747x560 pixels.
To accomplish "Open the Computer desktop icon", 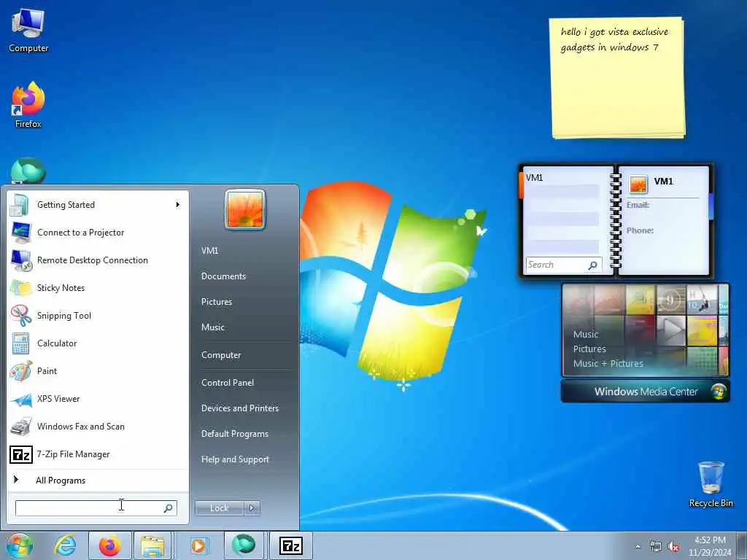I will click(x=28, y=29).
